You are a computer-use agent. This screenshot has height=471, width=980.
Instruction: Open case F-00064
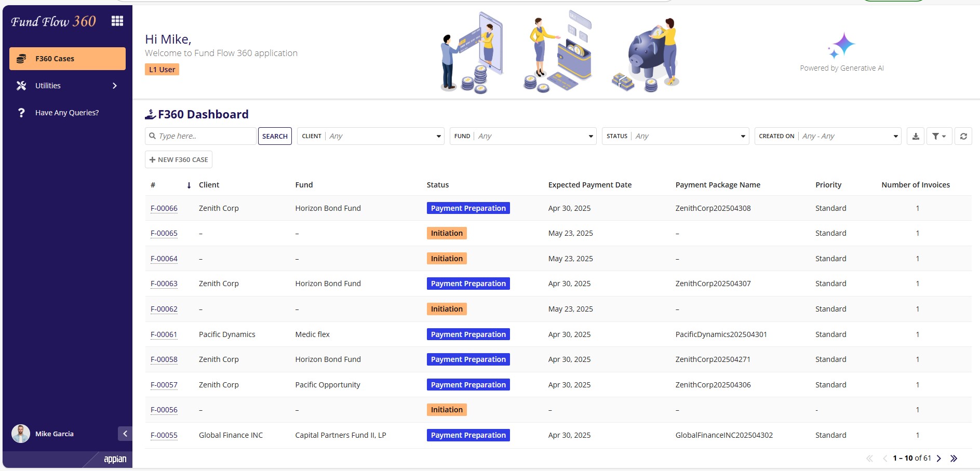coord(164,259)
